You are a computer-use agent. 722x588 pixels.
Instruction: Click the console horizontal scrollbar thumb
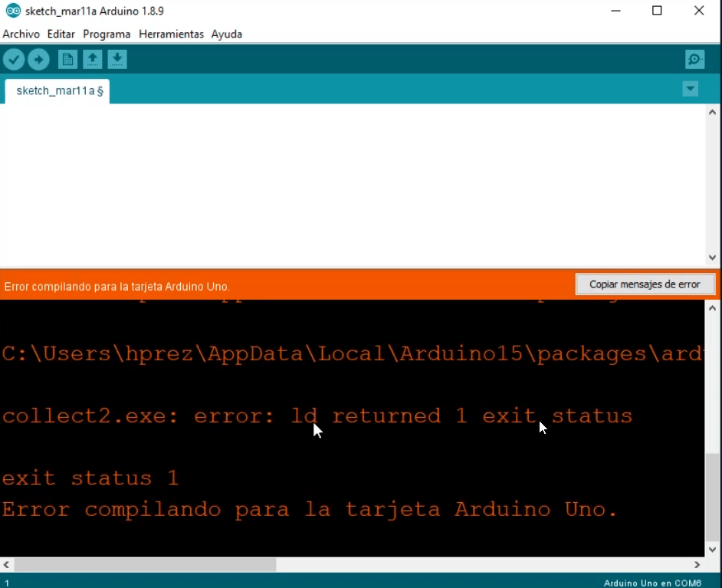tap(145, 564)
